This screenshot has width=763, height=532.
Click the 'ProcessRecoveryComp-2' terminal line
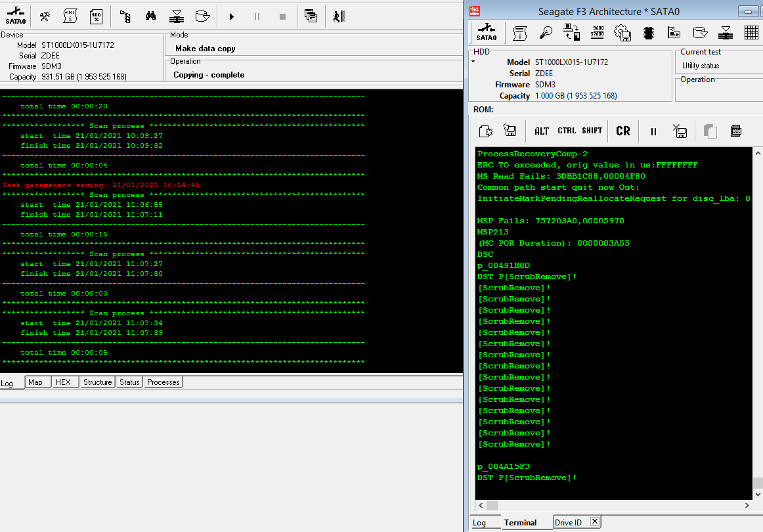coord(533,154)
